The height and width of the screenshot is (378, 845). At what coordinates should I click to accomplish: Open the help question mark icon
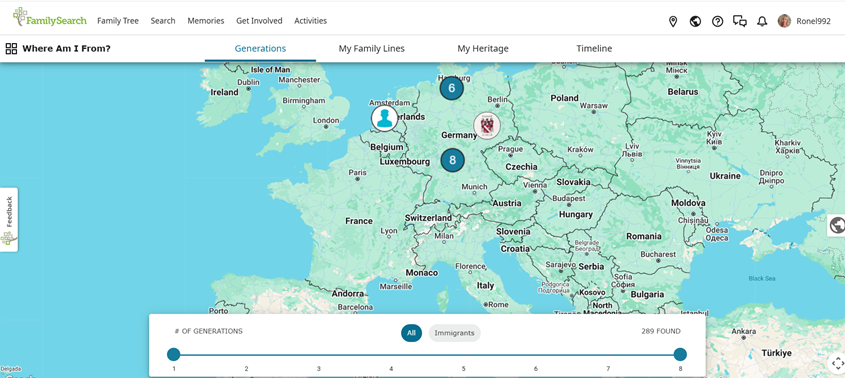click(x=717, y=22)
